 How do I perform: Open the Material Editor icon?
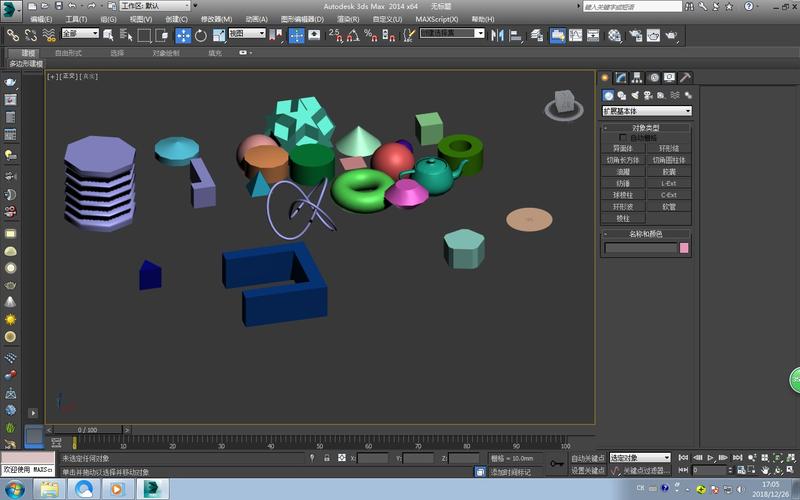[615, 35]
